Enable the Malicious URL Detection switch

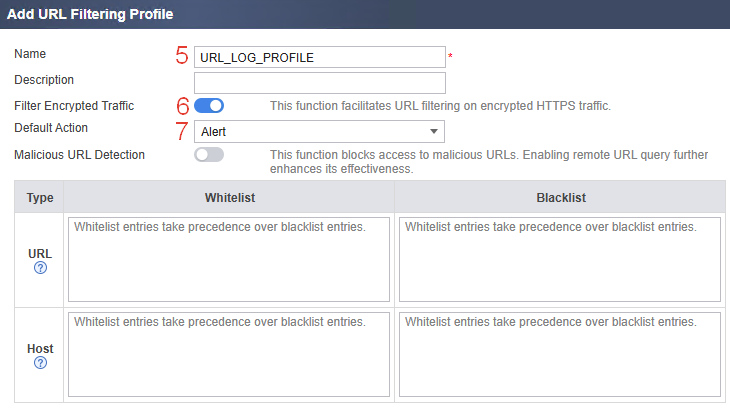pos(209,155)
